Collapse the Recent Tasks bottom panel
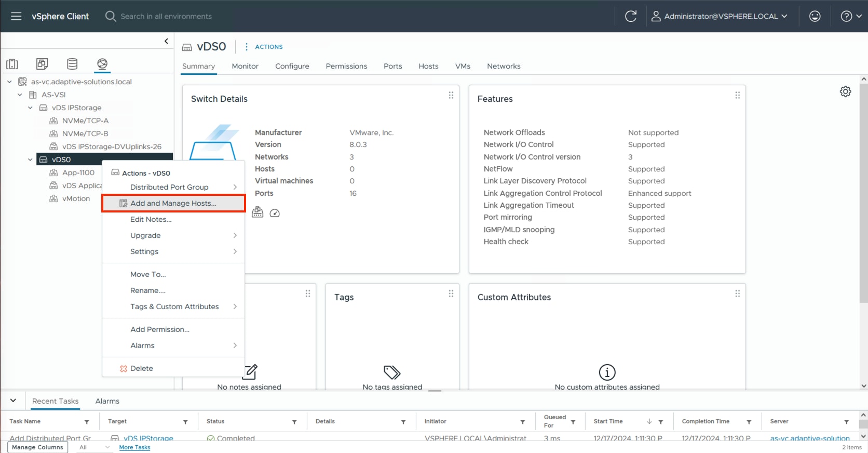The image size is (868, 453). tap(13, 401)
